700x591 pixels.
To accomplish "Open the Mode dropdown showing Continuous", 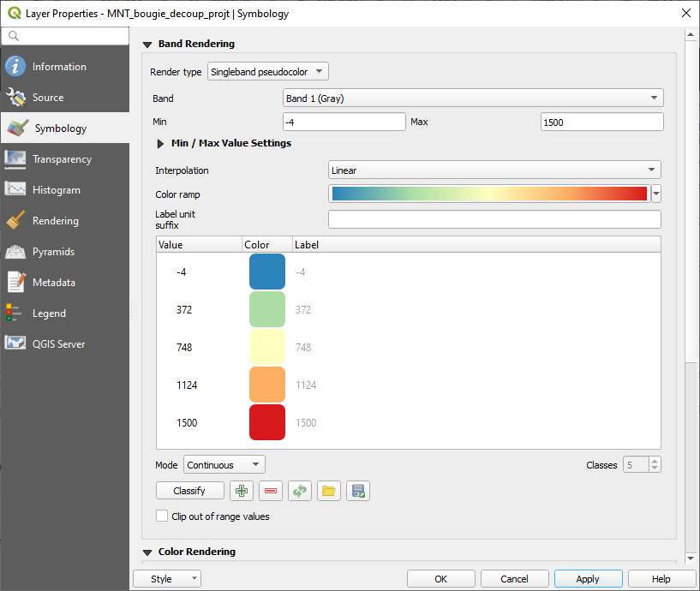I will 224,465.
